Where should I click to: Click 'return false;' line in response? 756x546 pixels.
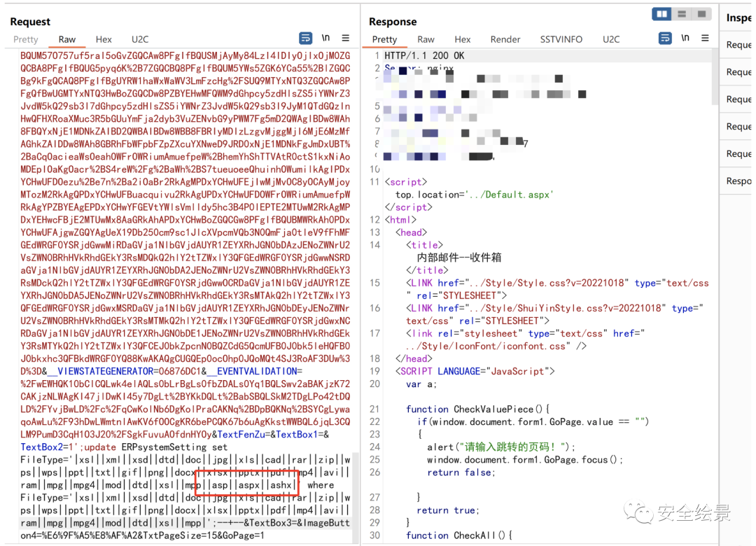(461, 472)
